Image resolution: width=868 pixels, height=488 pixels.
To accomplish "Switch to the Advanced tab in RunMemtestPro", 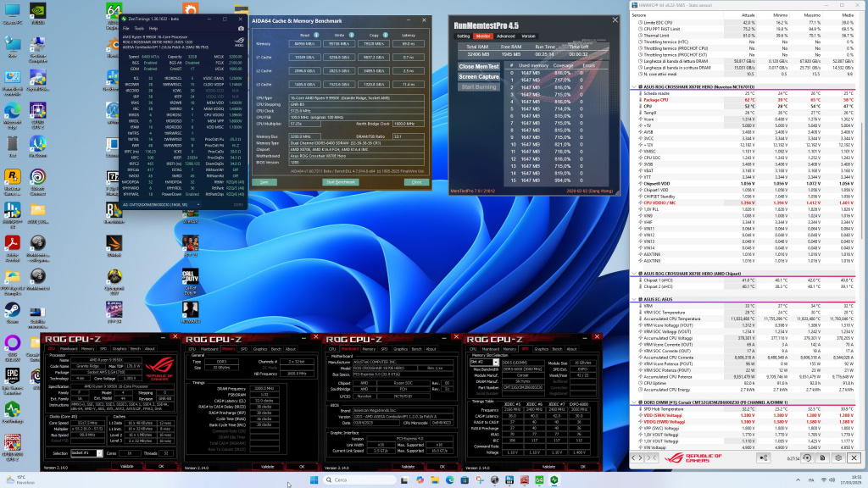I will click(505, 36).
